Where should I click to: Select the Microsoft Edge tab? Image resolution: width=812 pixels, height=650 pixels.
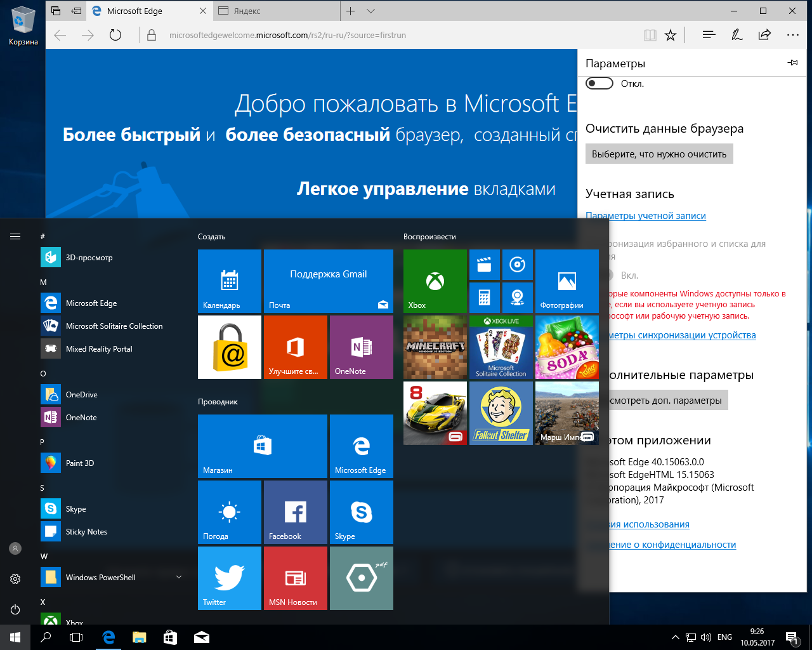click(x=149, y=11)
